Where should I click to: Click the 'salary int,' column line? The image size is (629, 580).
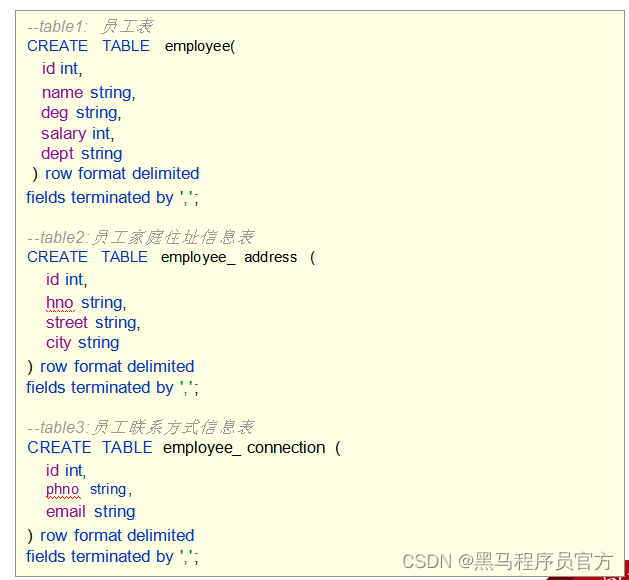pyautogui.click(x=77, y=134)
